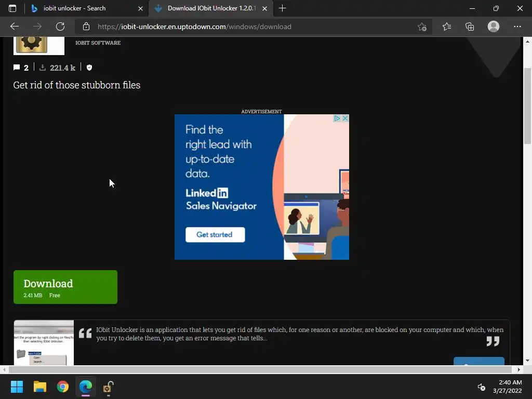Screen dimensions: 532x399
Task: Click the Get rid of those stubborn files tagline
Action: [77, 85]
